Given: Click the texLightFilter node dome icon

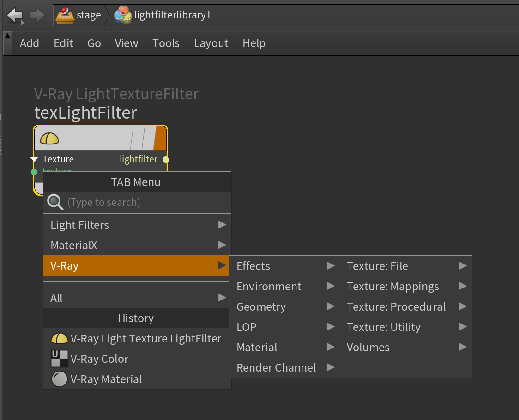Looking at the screenshot, I should [49, 138].
